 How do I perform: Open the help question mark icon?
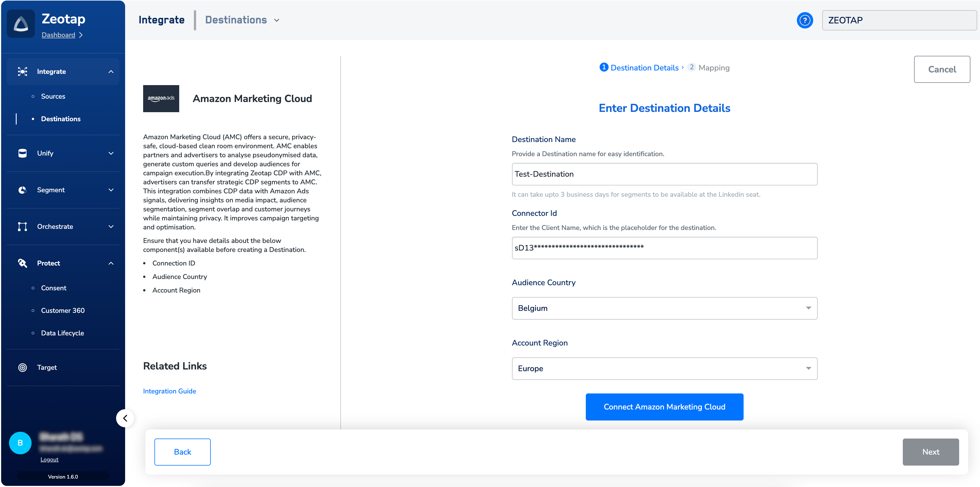coord(805,20)
